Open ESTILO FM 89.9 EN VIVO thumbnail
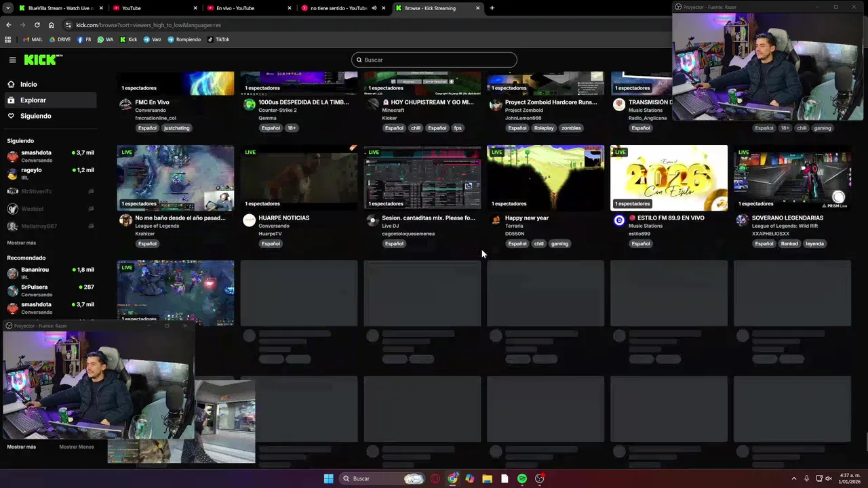The image size is (868, 488). pos(669,178)
